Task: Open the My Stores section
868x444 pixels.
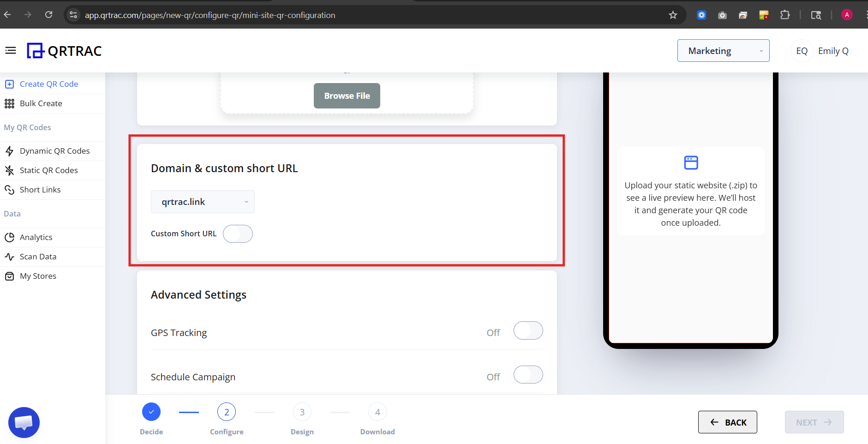Action: pos(9,276)
